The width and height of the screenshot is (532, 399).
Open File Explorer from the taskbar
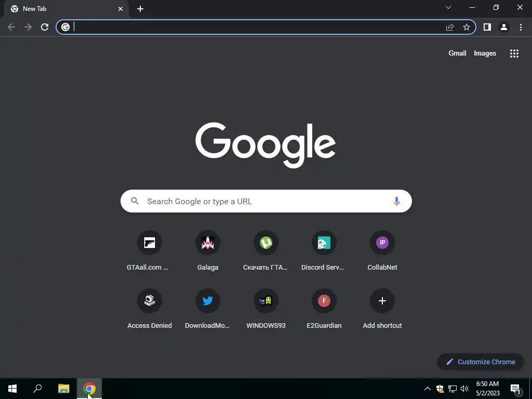[x=63, y=389]
